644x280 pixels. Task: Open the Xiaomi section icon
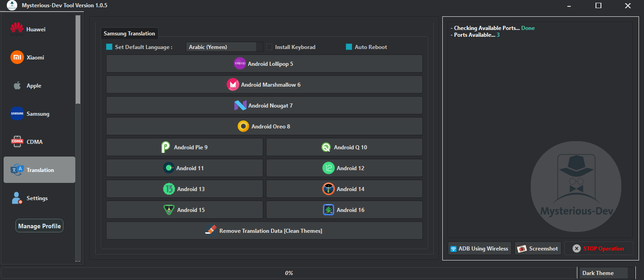pos(16,57)
